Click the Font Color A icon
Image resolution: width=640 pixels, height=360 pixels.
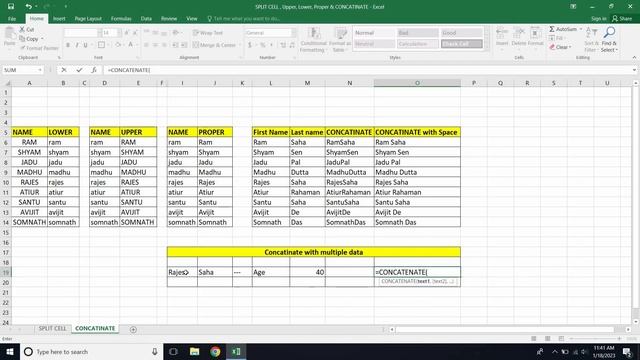(x=131, y=45)
